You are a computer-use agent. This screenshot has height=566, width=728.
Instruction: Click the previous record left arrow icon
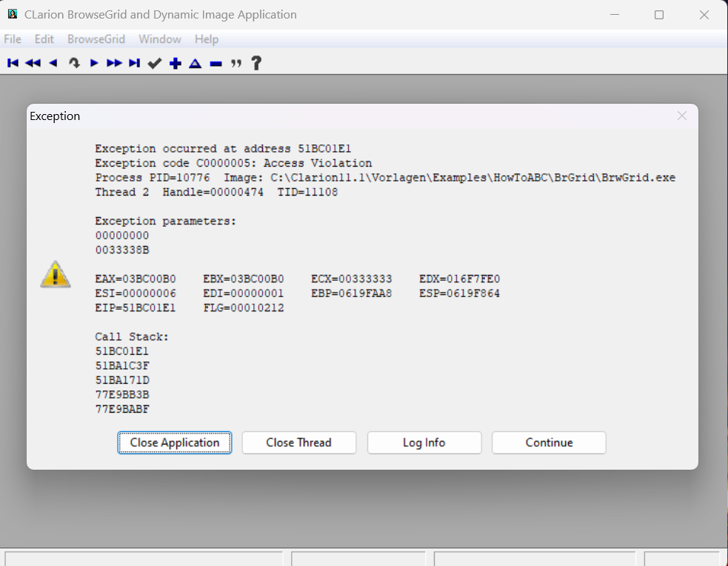(x=53, y=64)
